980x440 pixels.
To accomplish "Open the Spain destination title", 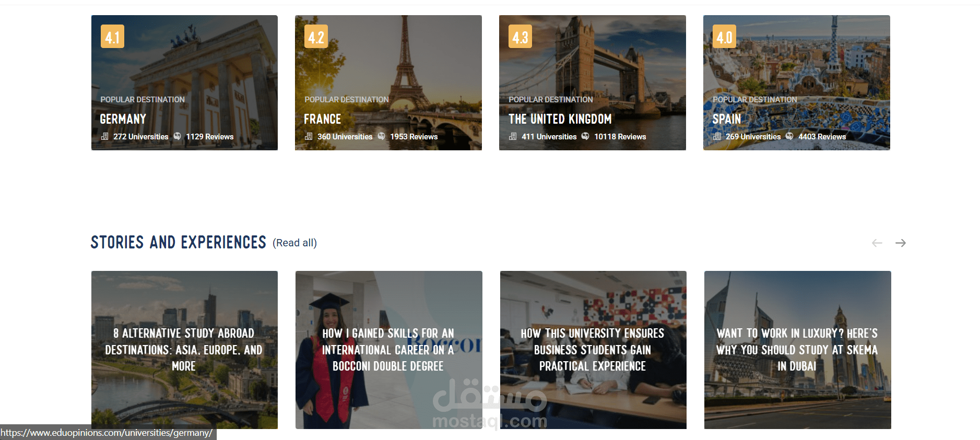I will tap(727, 119).
